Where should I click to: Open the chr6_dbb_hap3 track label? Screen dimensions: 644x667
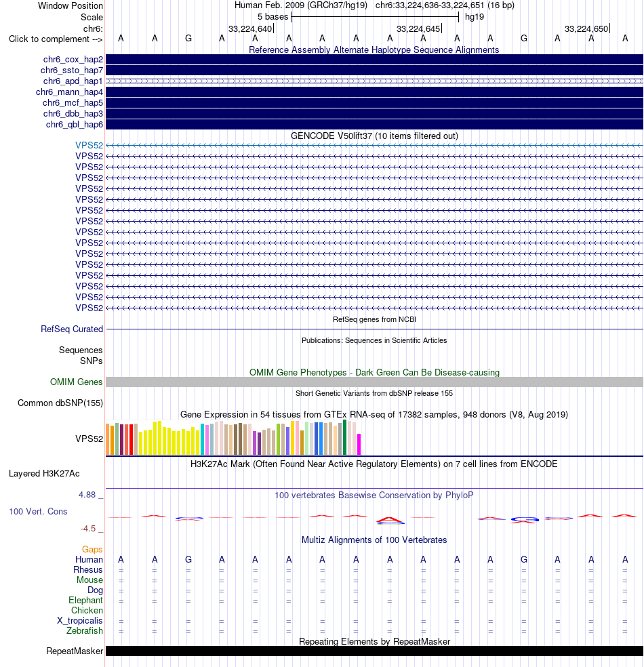(73, 114)
